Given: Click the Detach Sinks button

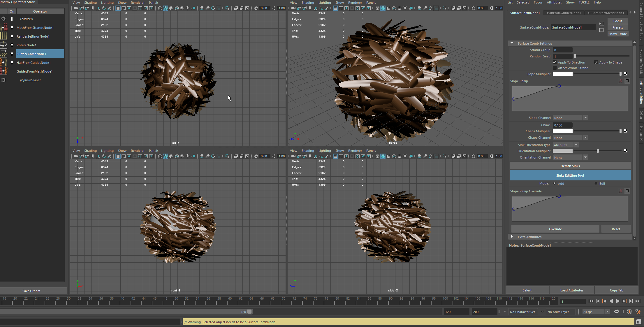Looking at the screenshot, I should (570, 166).
